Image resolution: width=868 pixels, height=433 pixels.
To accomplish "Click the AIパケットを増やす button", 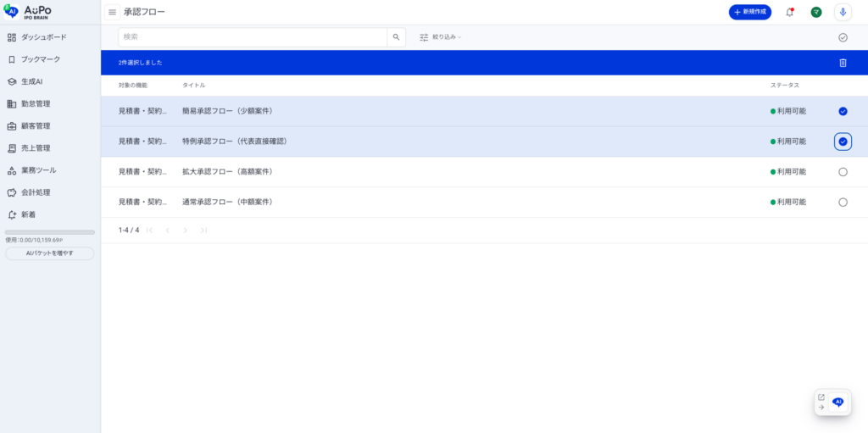I will [50, 253].
